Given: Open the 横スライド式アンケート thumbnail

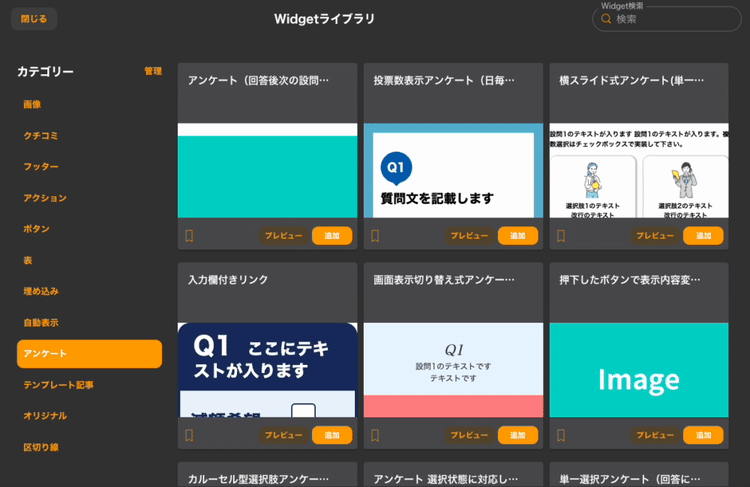Looking at the screenshot, I should point(639,170).
